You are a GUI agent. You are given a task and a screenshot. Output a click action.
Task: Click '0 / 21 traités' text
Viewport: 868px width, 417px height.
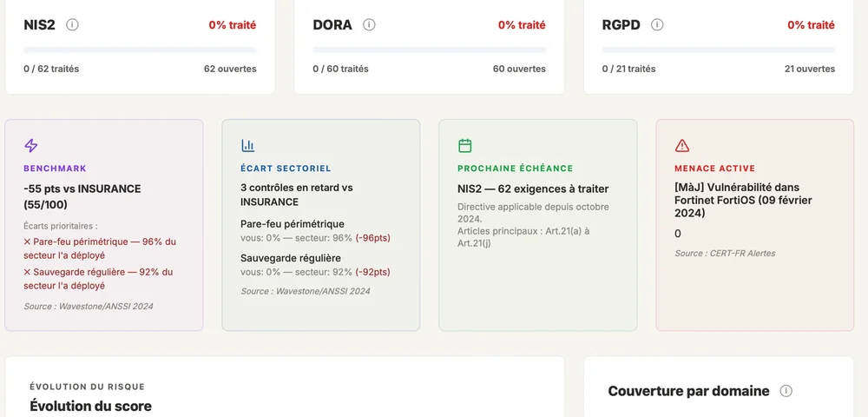pyautogui.click(x=628, y=69)
